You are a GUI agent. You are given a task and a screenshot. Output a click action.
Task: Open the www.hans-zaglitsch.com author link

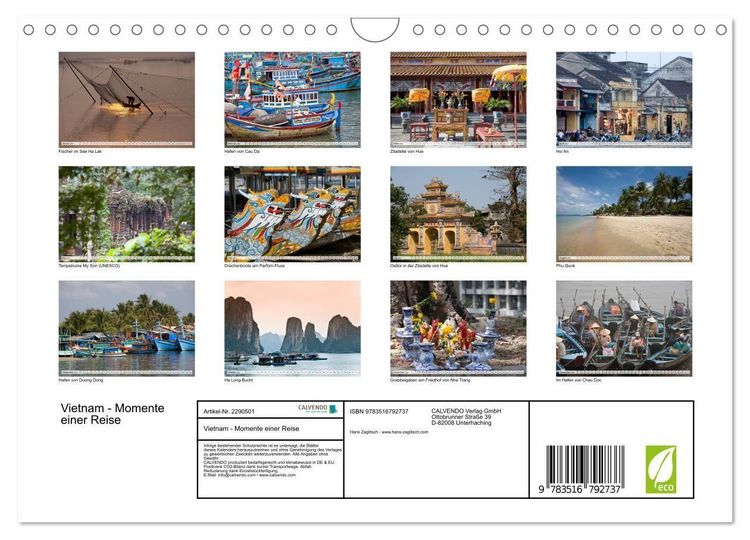coord(405,432)
